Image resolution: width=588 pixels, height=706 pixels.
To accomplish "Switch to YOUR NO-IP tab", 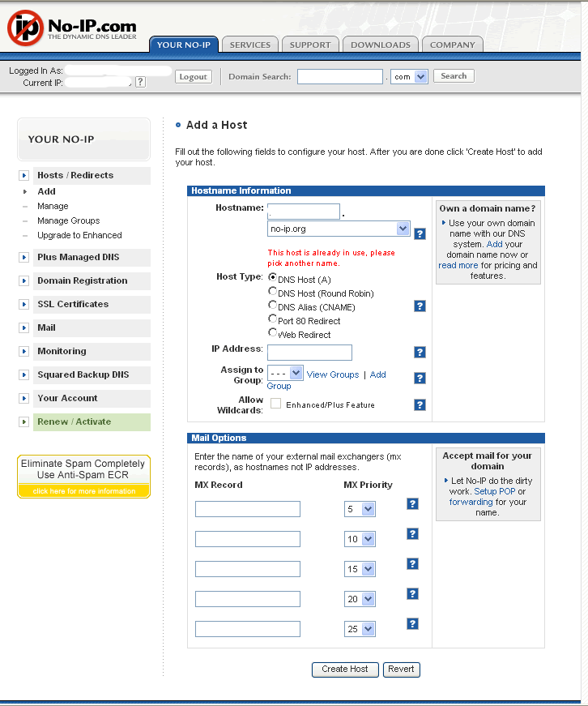I will click(x=184, y=45).
